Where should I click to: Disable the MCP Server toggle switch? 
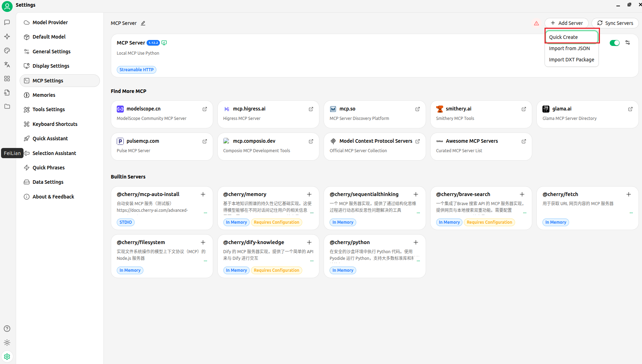615,43
